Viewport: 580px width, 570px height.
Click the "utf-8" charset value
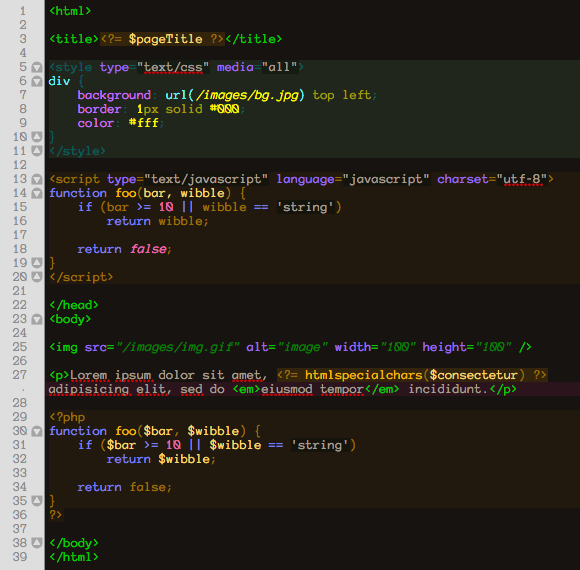pyautogui.click(x=522, y=179)
